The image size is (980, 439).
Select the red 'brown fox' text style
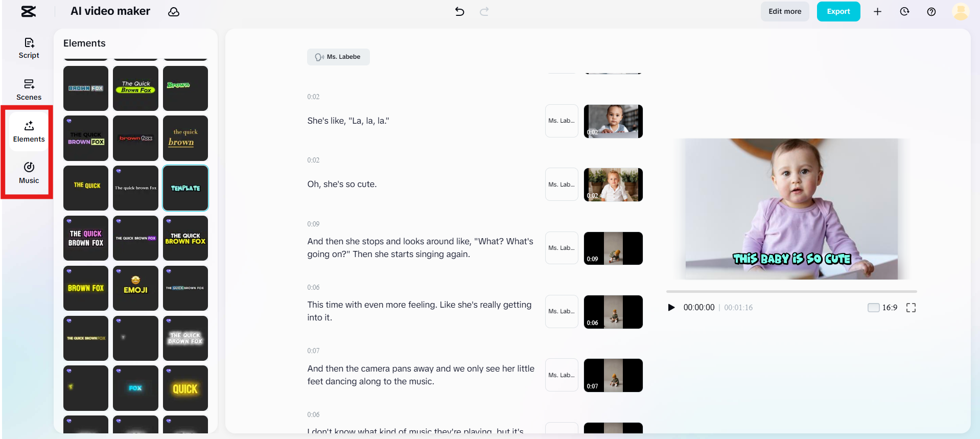point(135,138)
